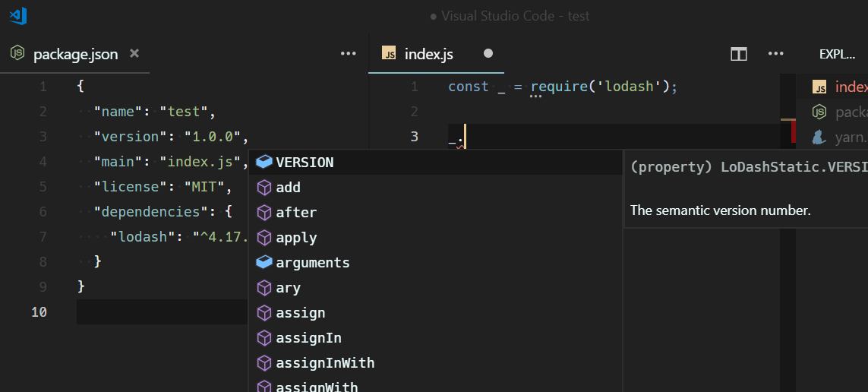
Task: Click the property icon beside VERSION
Action: [x=264, y=162]
